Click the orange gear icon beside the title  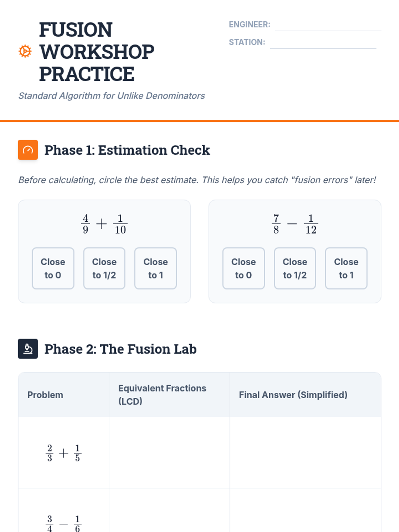(x=25, y=52)
